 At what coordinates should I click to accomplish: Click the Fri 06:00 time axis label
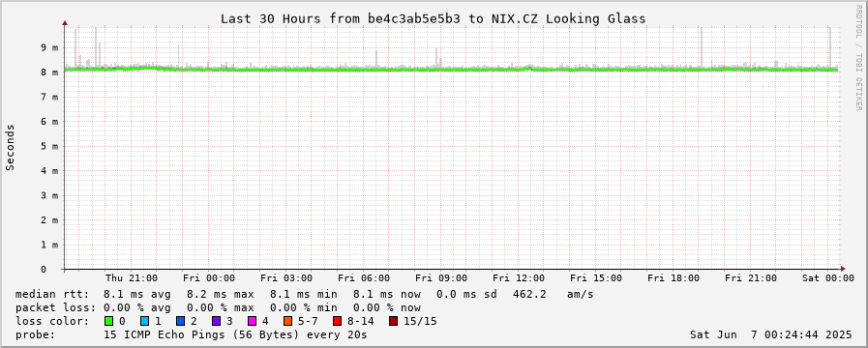[x=364, y=278]
